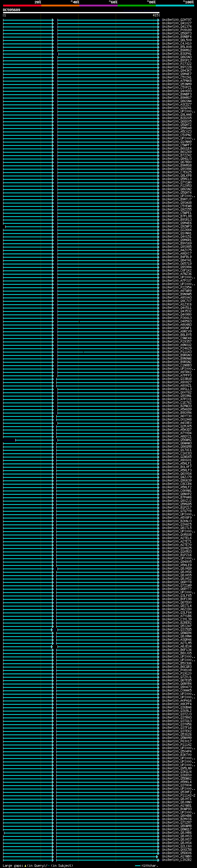This screenshot has height=868, width=197.
Task: Click the red 20% color legend segment
Action: (22, 6)
